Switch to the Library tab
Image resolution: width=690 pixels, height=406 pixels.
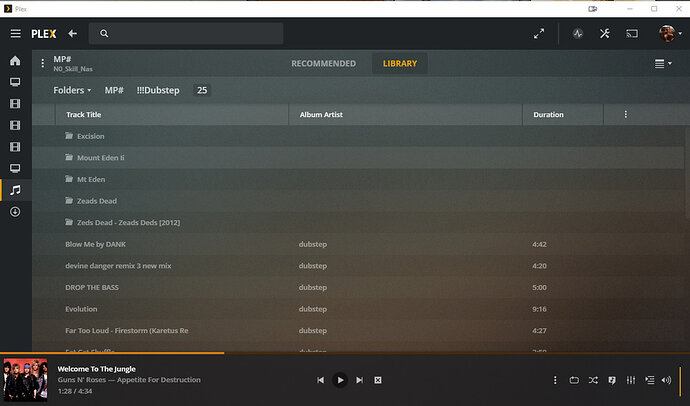pyautogui.click(x=400, y=63)
